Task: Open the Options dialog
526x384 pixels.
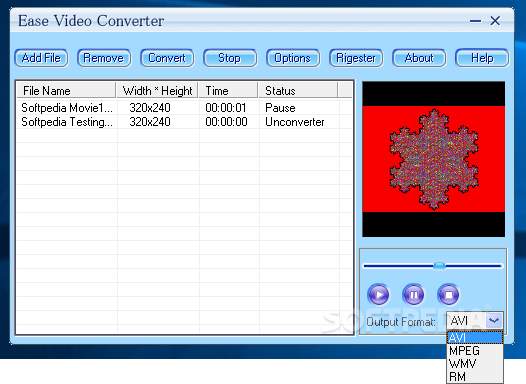Action: (293, 58)
